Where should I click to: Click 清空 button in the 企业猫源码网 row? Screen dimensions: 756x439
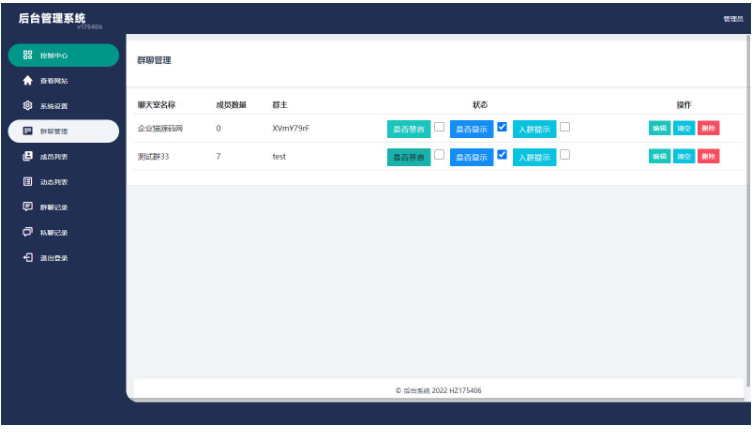pos(683,129)
